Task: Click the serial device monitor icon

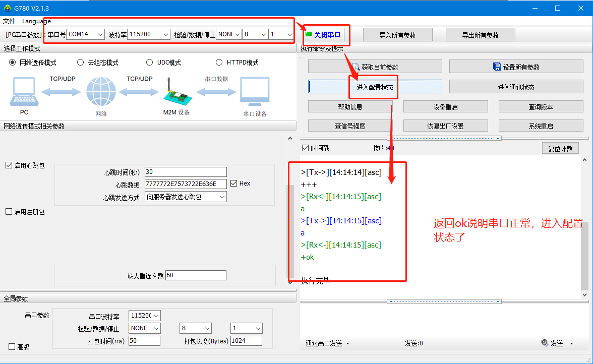Action: tap(255, 92)
